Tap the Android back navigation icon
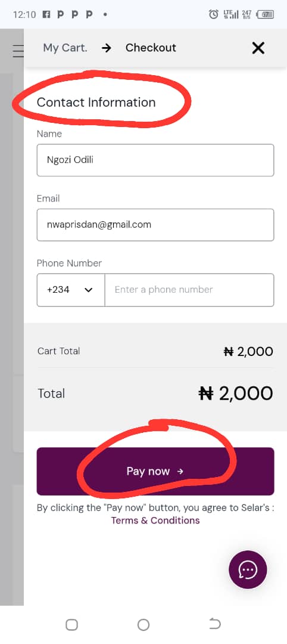Image resolution: width=287 pixels, height=644 pixels. (215, 625)
